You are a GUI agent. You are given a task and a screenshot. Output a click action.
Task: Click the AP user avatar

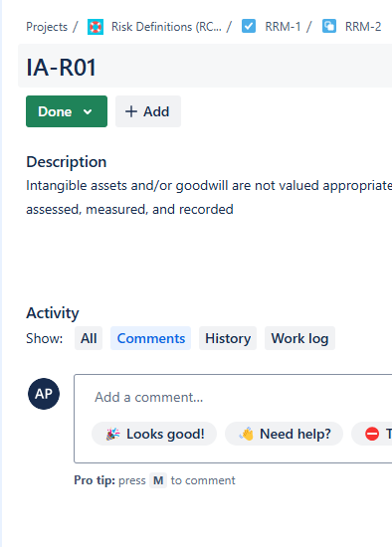[44, 394]
